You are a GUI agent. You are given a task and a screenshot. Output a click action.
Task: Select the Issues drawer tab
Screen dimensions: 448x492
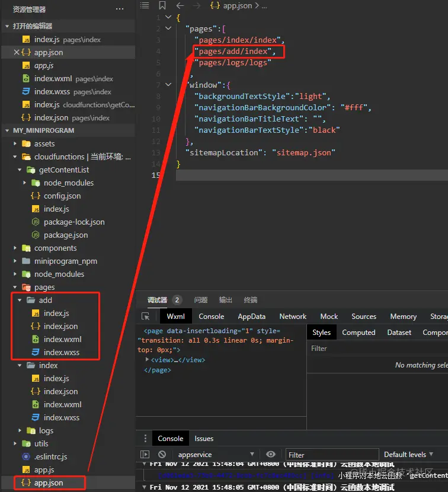click(x=204, y=438)
